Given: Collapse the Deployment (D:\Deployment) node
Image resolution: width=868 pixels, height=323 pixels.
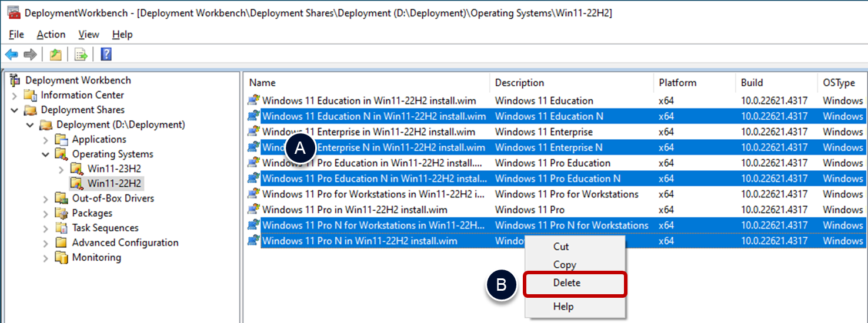Looking at the screenshot, I should point(30,125).
